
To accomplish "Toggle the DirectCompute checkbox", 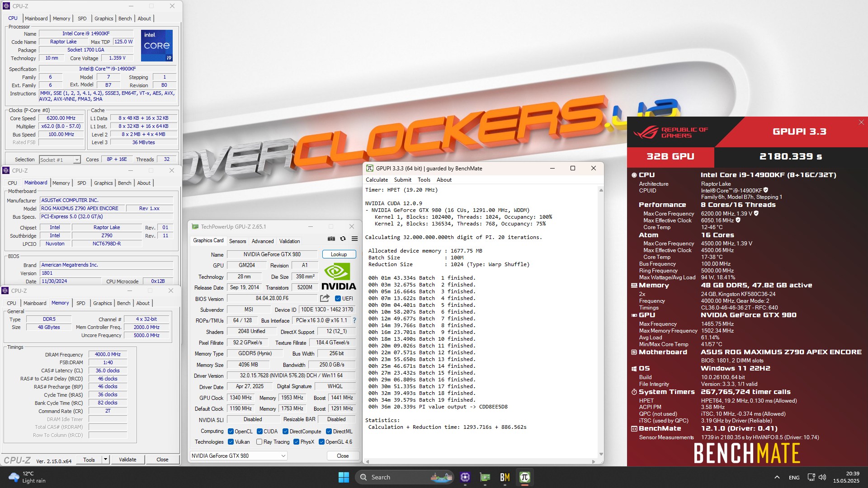I will click(285, 431).
